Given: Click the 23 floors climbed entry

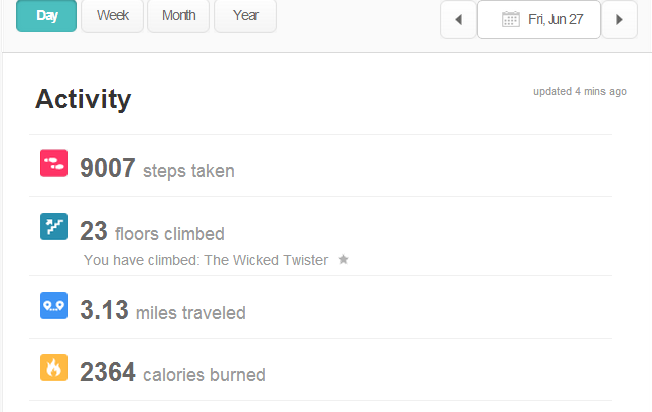Looking at the screenshot, I should coord(152,233).
